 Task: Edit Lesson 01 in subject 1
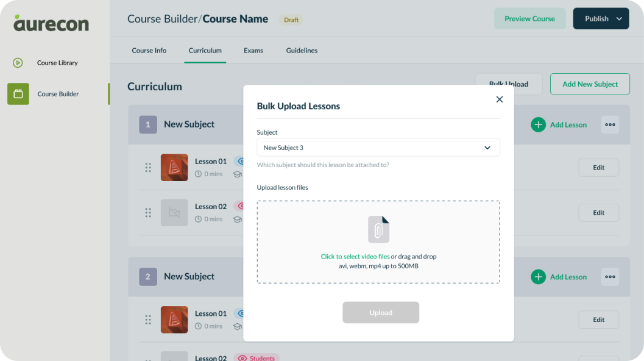pos(598,168)
